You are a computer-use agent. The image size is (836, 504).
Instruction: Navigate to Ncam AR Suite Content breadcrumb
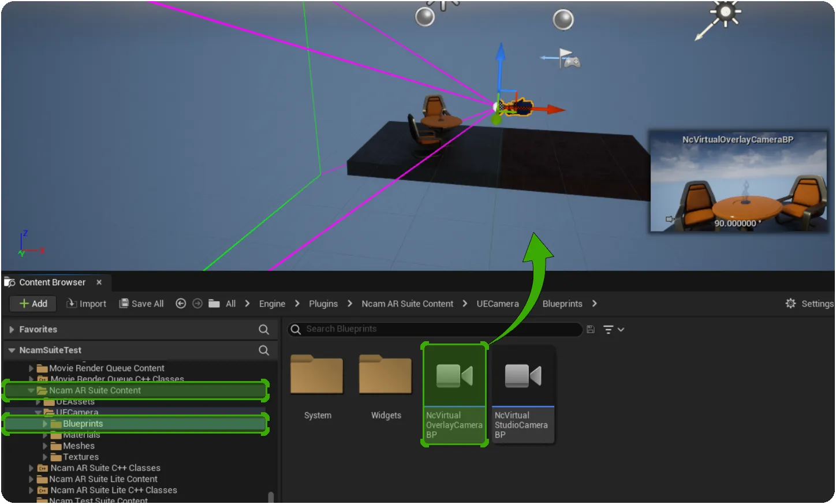pyautogui.click(x=408, y=304)
